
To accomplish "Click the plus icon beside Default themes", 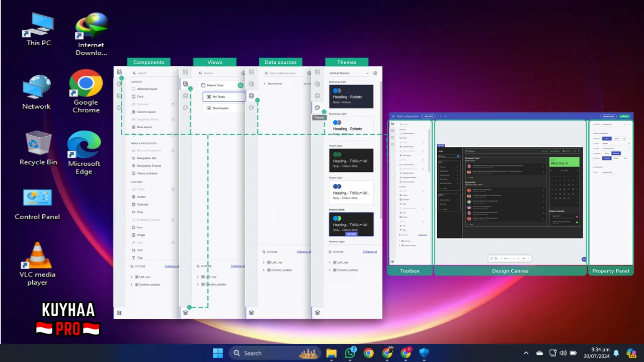I will [x=375, y=73].
